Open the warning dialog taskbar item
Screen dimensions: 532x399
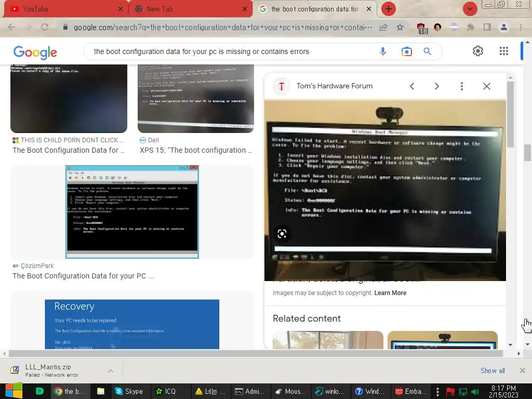210,391
